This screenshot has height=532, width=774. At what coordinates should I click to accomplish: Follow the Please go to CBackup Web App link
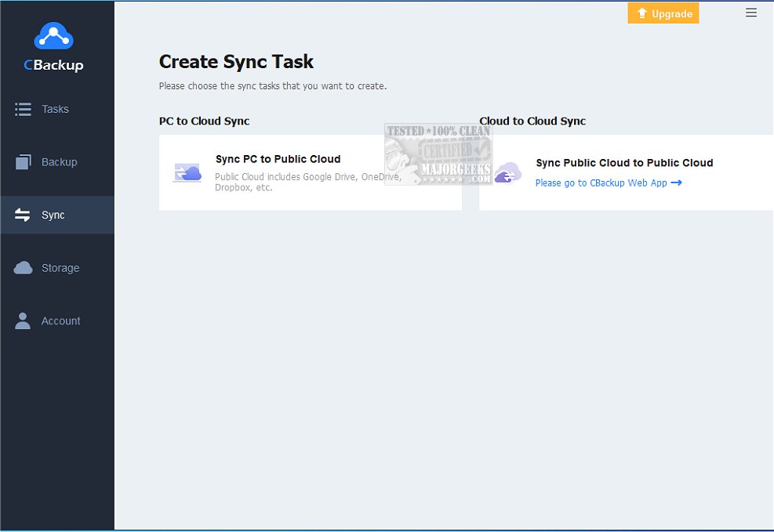tap(601, 183)
